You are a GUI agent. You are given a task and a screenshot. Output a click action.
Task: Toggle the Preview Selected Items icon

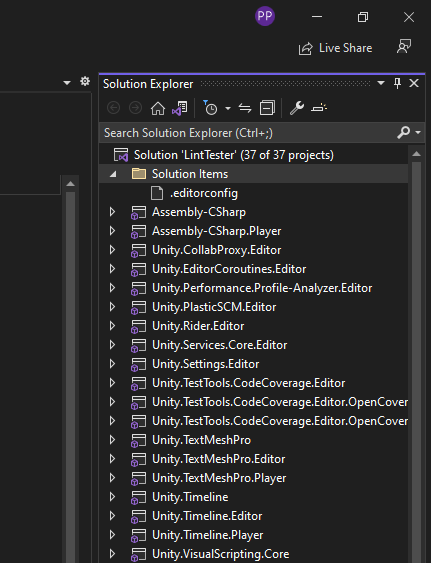tap(319, 108)
